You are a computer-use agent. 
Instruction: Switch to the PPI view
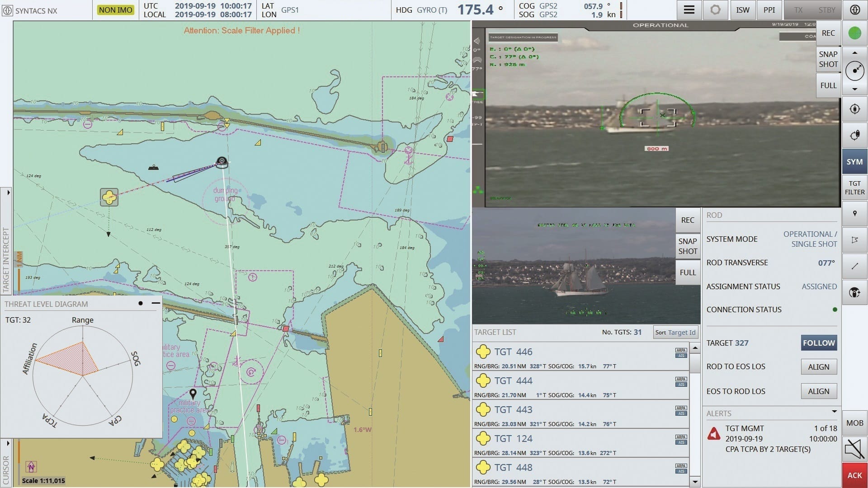(769, 10)
